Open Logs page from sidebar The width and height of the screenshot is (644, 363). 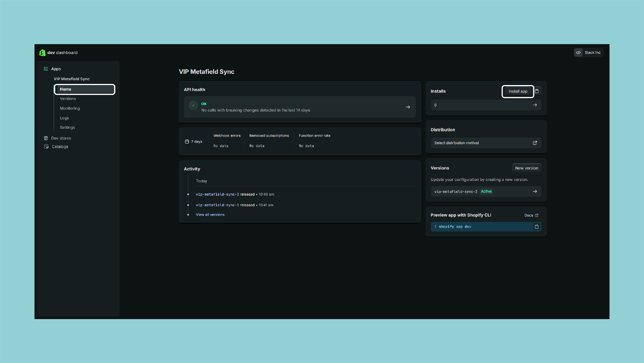(x=64, y=118)
